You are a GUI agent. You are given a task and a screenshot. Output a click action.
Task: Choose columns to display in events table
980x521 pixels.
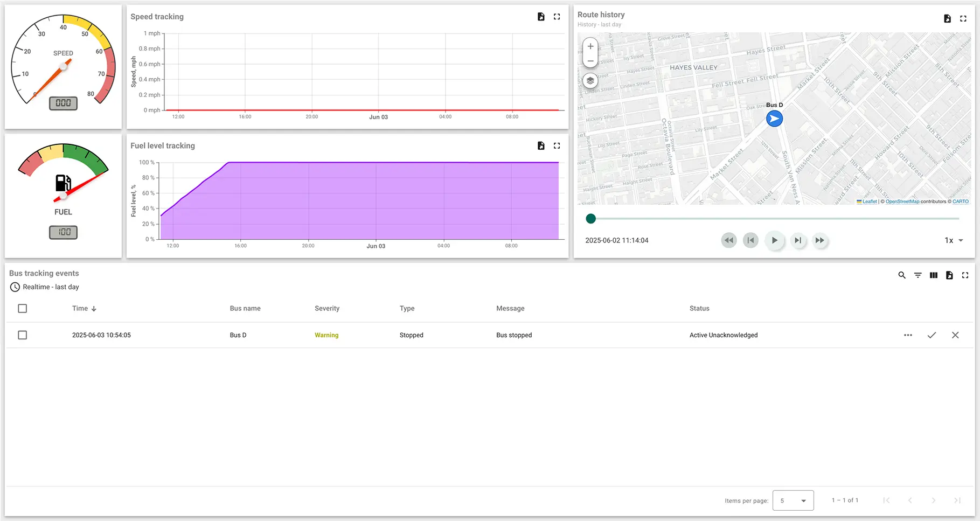tap(934, 275)
